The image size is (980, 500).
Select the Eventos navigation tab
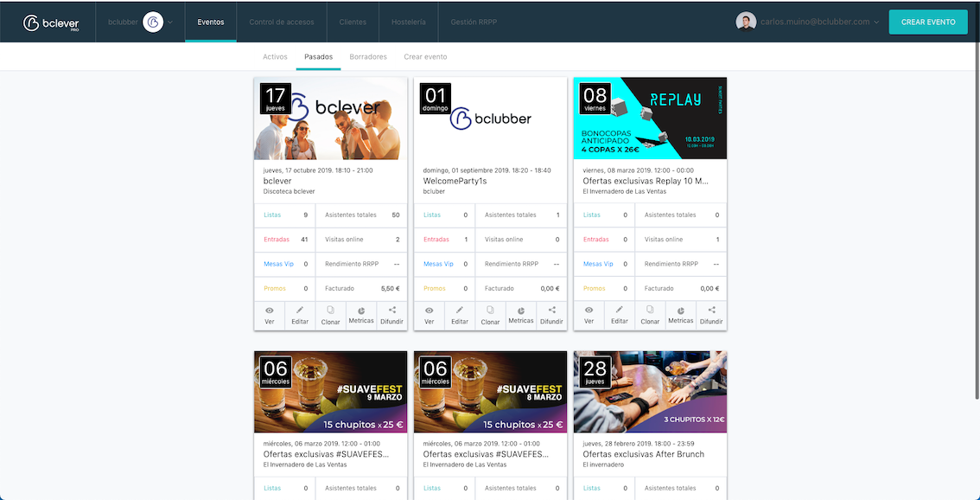coord(211,22)
